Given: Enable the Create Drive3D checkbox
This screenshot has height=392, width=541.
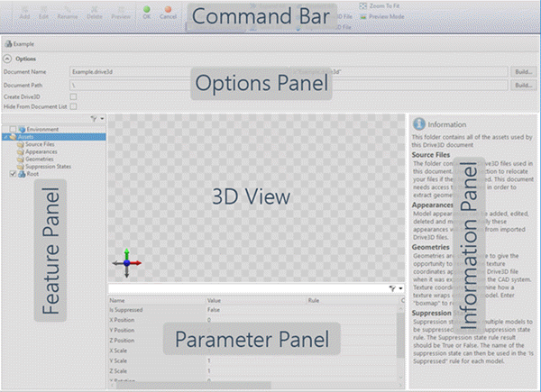Looking at the screenshot, I should tap(73, 96).
